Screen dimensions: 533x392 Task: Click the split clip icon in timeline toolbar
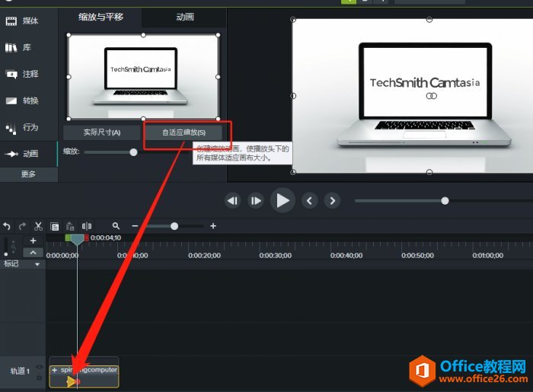click(87, 226)
